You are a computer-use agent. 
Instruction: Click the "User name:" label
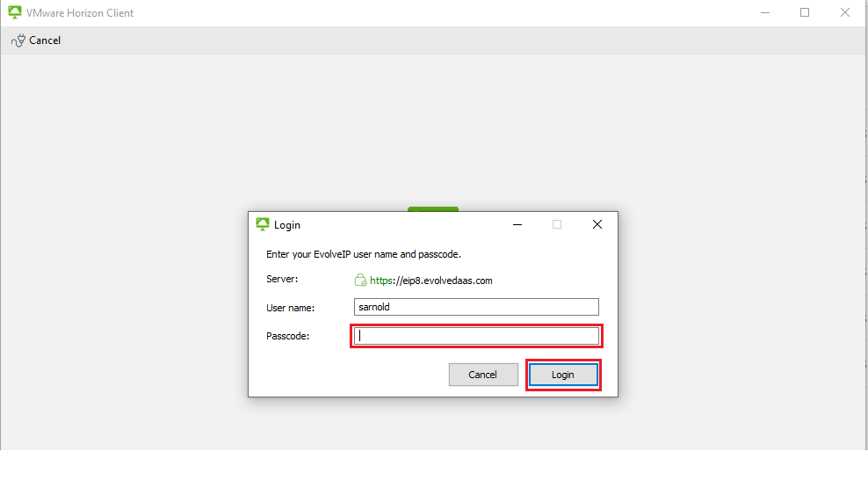[x=291, y=308]
